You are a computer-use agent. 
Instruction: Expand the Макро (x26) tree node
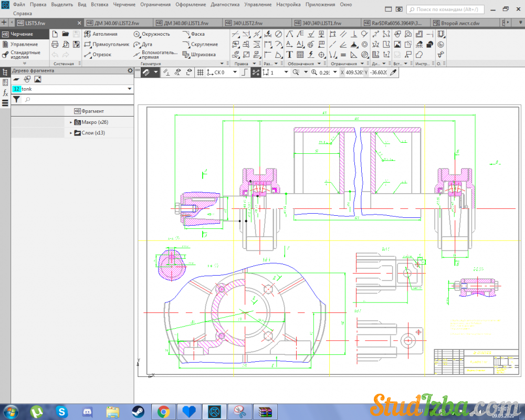71,122
